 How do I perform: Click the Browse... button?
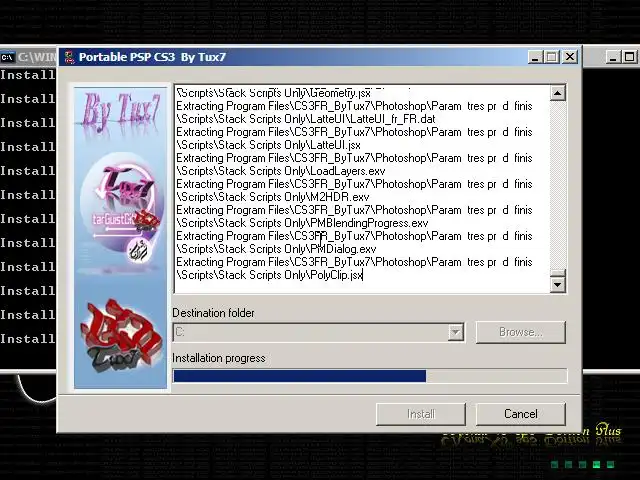point(520,332)
